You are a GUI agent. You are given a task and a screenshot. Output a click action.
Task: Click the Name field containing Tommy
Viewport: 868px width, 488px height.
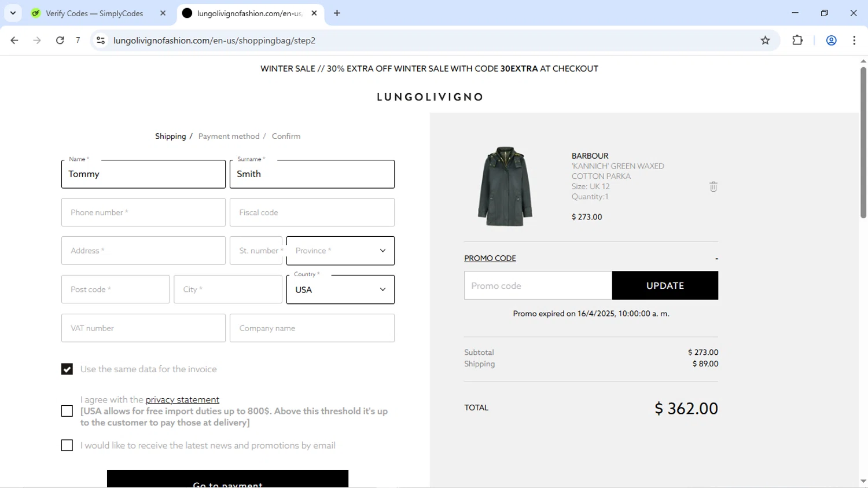[144, 174]
